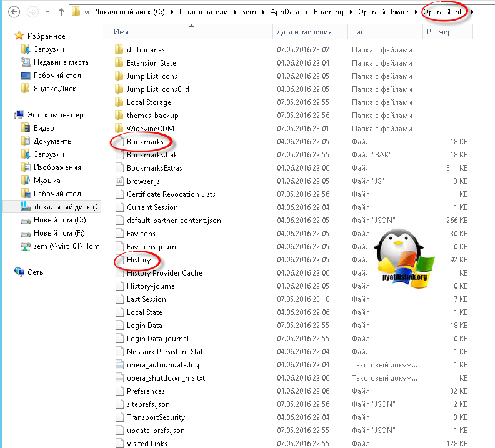This screenshot has height=448, width=495.
Task: Click the Forward navigation arrow
Action: point(32,12)
